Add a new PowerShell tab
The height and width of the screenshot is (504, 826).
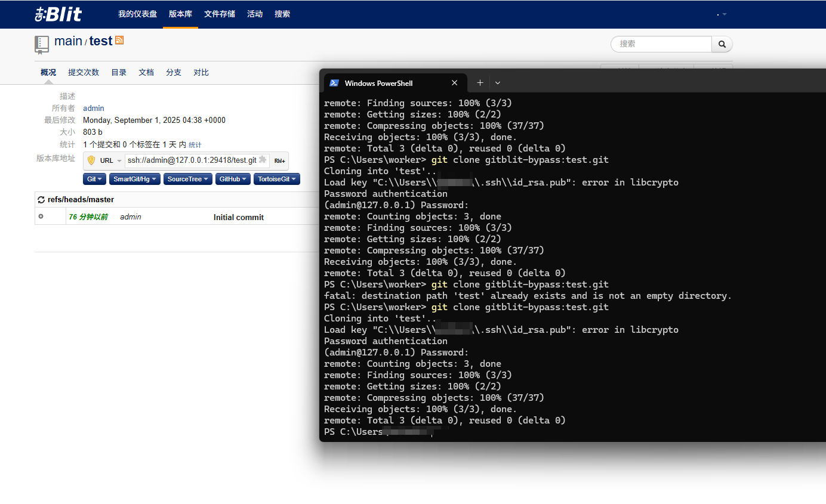click(x=480, y=83)
